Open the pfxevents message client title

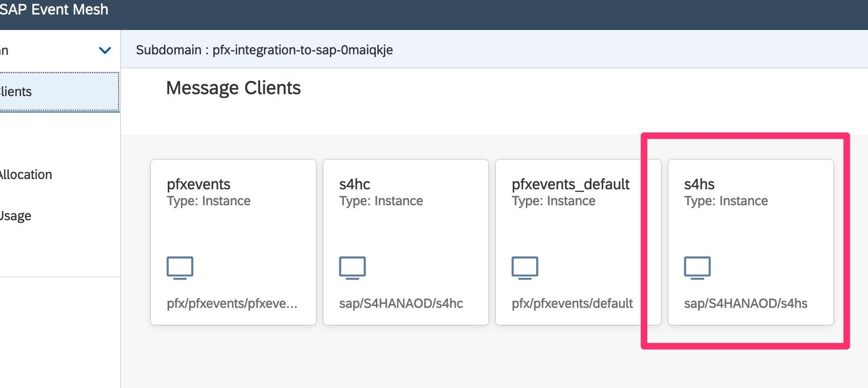pyautogui.click(x=199, y=184)
